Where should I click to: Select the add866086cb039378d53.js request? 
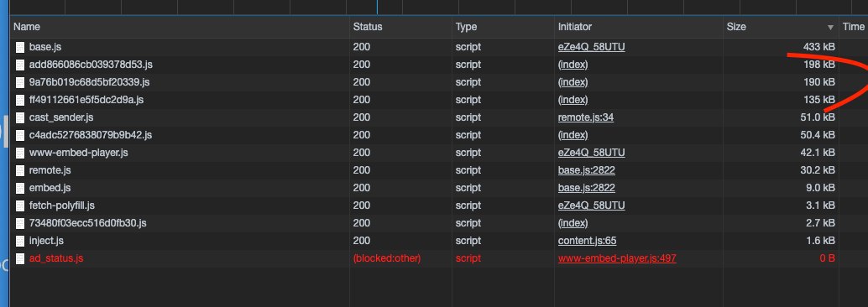pyautogui.click(x=439, y=65)
